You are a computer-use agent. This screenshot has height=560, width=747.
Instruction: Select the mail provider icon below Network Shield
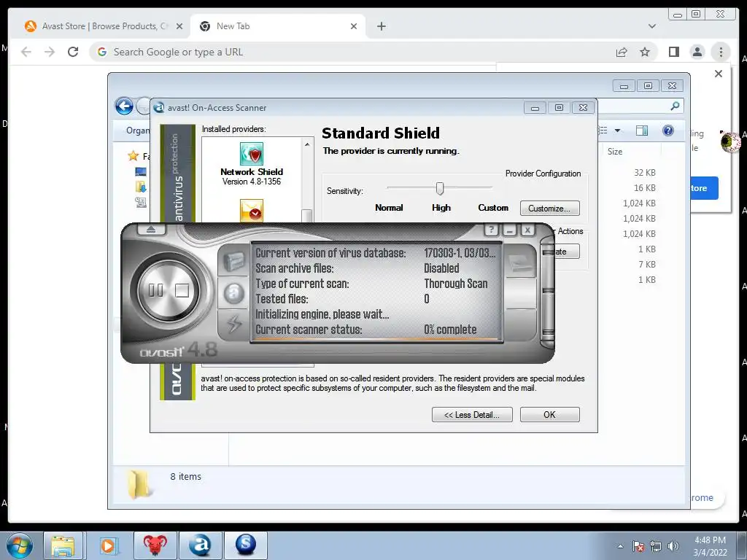(x=252, y=211)
